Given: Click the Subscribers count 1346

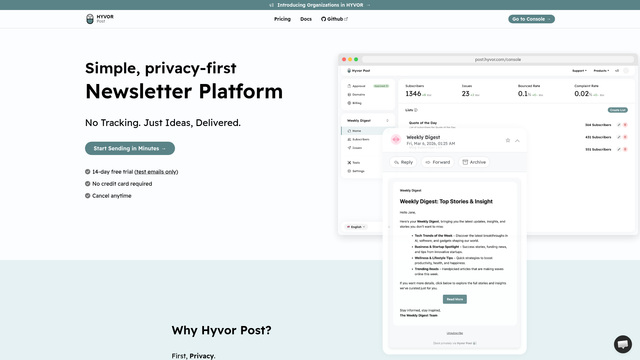Looking at the screenshot, I should [413, 94].
